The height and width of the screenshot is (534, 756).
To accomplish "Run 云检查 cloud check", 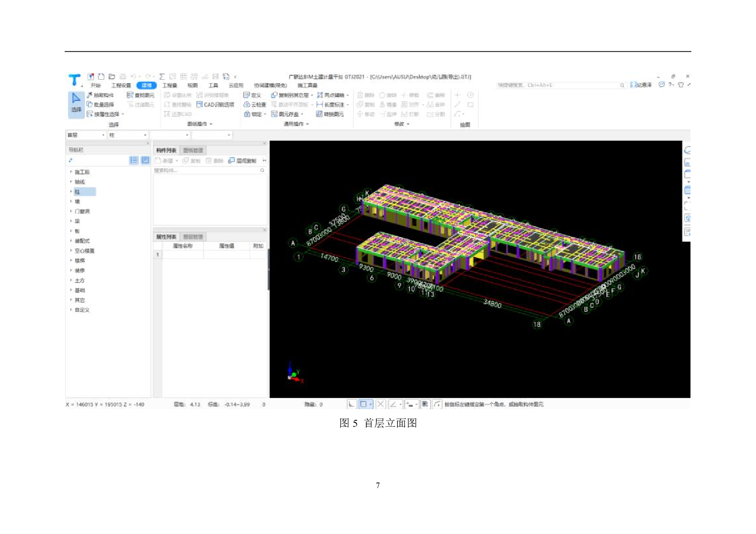I will tap(255, 105).
